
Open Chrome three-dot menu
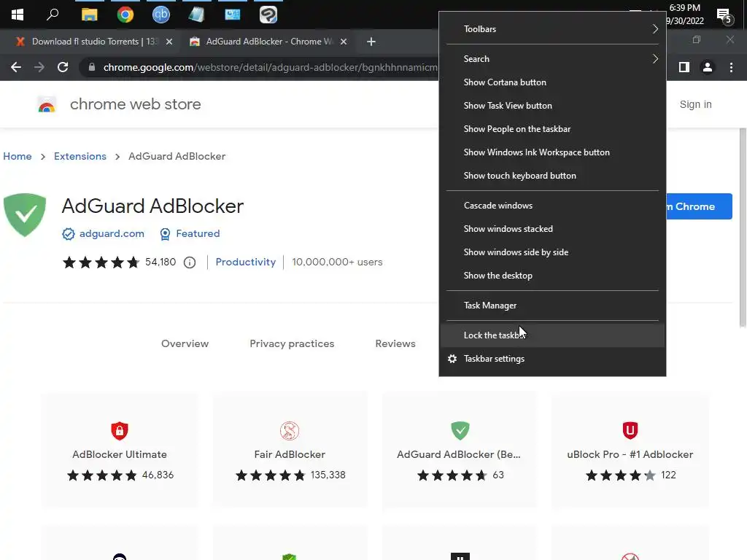pos(731,67)
